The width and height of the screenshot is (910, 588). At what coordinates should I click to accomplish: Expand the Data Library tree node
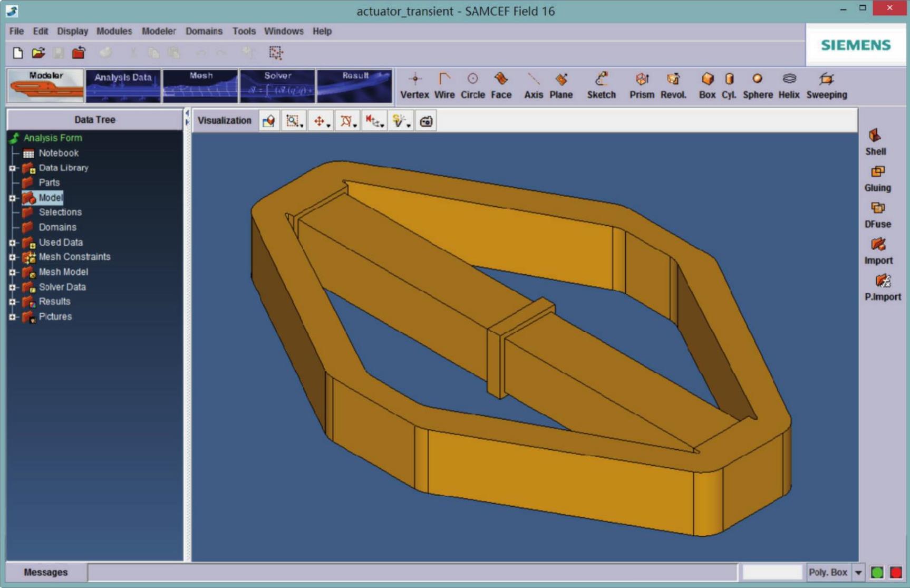point(12,168)
